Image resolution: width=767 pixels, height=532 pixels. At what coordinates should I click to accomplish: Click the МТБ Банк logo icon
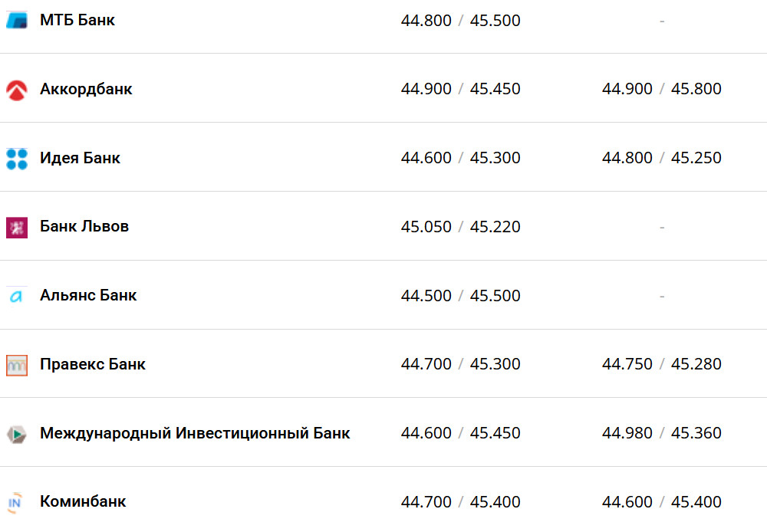17,21
